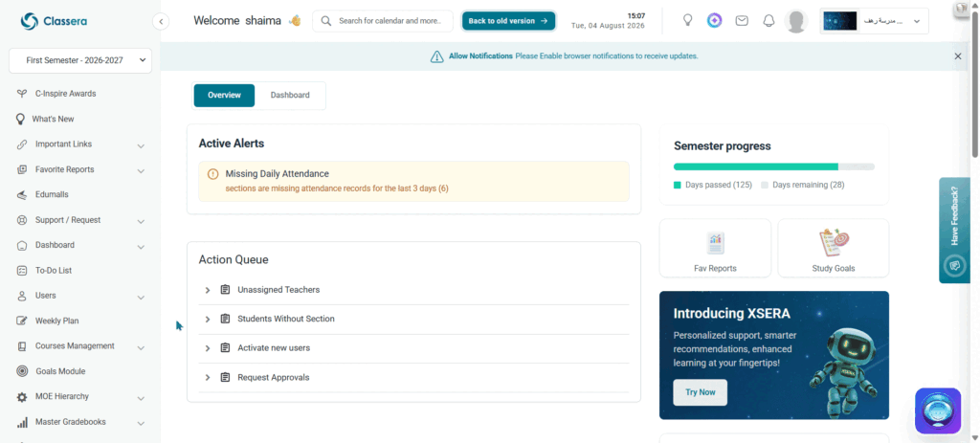Open the Fav Reports card

[x=715, y=248]
